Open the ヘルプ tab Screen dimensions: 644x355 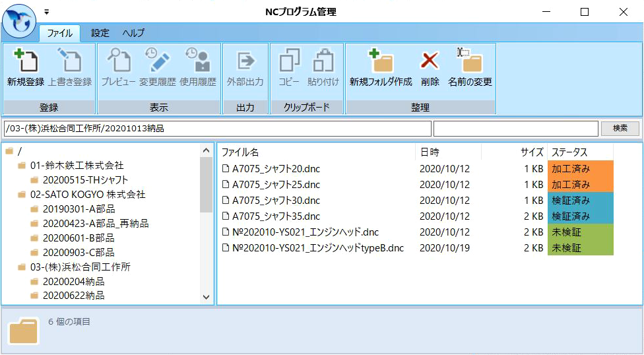pyautogui.click(x=133, y=33)
